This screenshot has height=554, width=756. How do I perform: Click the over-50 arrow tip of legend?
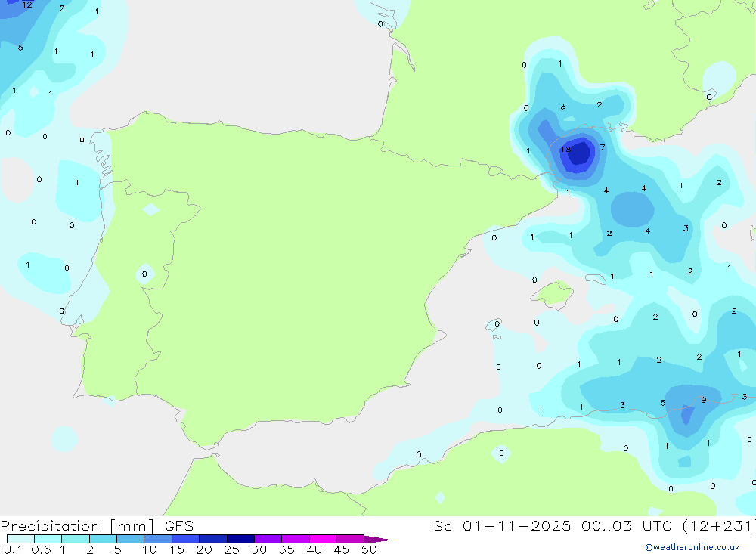click(x=377, y=539)
